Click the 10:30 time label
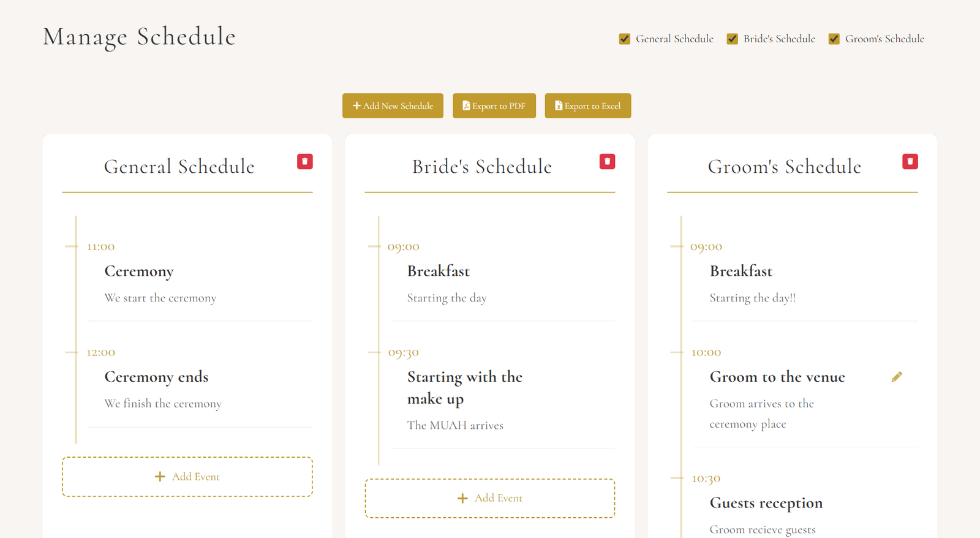The height and width of the screenshot is (538, 980). [x=706, y=479]
